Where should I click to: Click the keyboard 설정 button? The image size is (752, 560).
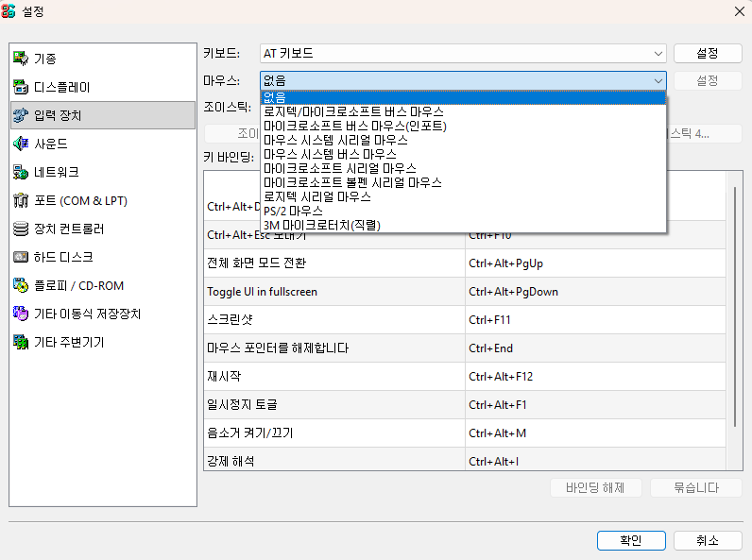point(707,53)
